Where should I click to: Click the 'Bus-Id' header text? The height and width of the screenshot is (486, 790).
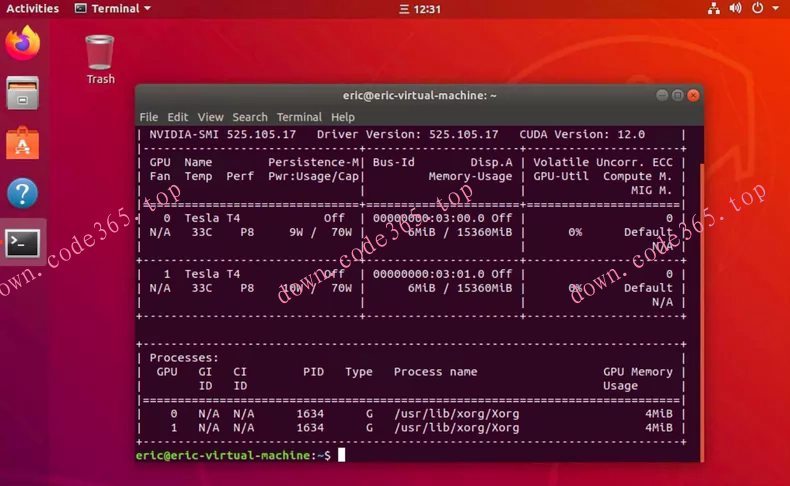[394, 162]
